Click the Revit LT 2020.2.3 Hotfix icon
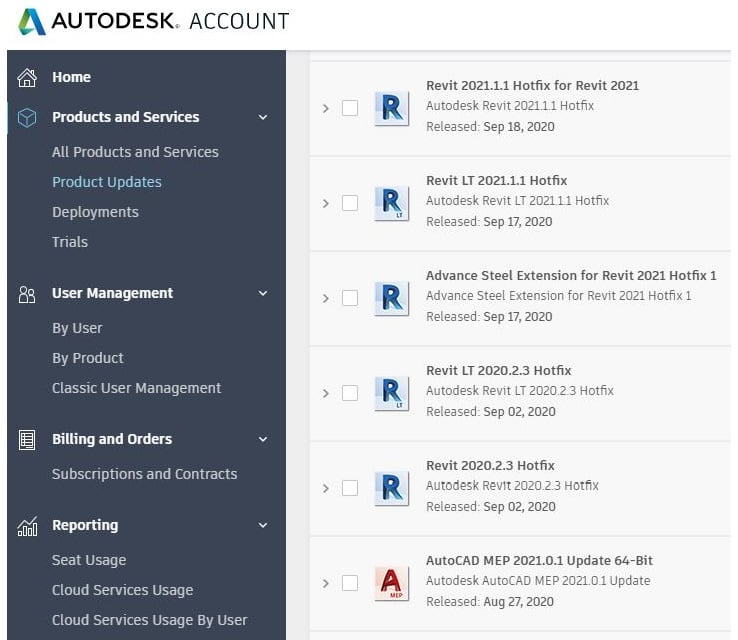This screenshot has width=738, height=640. click(x=392, y=393)
